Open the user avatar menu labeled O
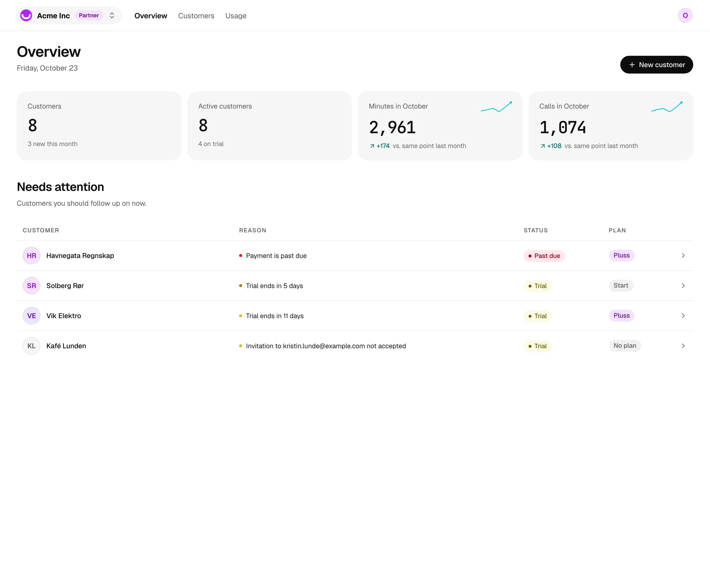710x588 pixels. (x=685, y=16)
